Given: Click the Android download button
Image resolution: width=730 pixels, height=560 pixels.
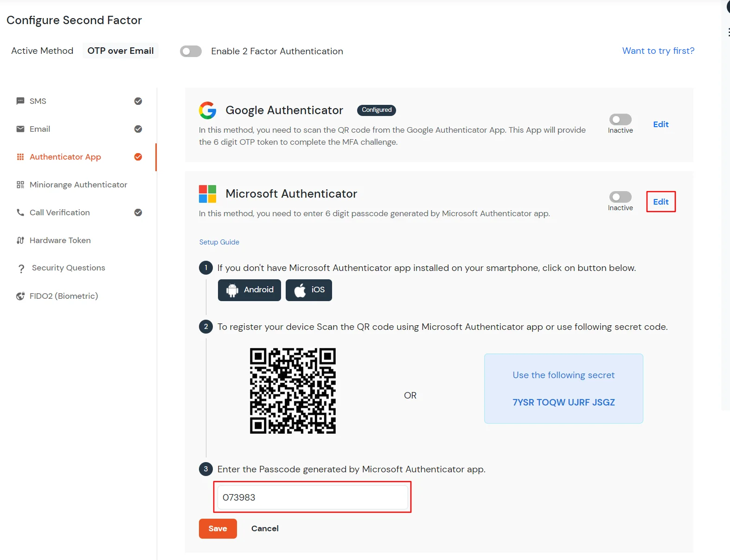Looking at the screenshot, I should [250, 290].
